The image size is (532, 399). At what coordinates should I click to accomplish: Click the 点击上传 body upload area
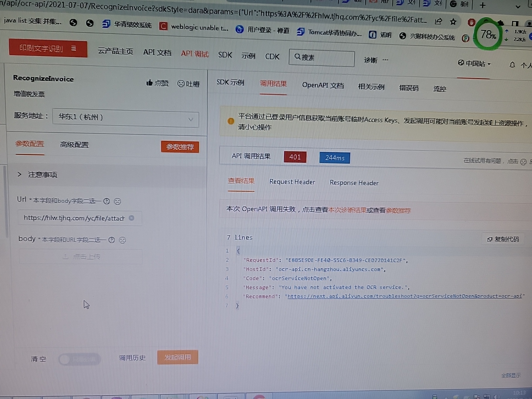pos(81,257)
